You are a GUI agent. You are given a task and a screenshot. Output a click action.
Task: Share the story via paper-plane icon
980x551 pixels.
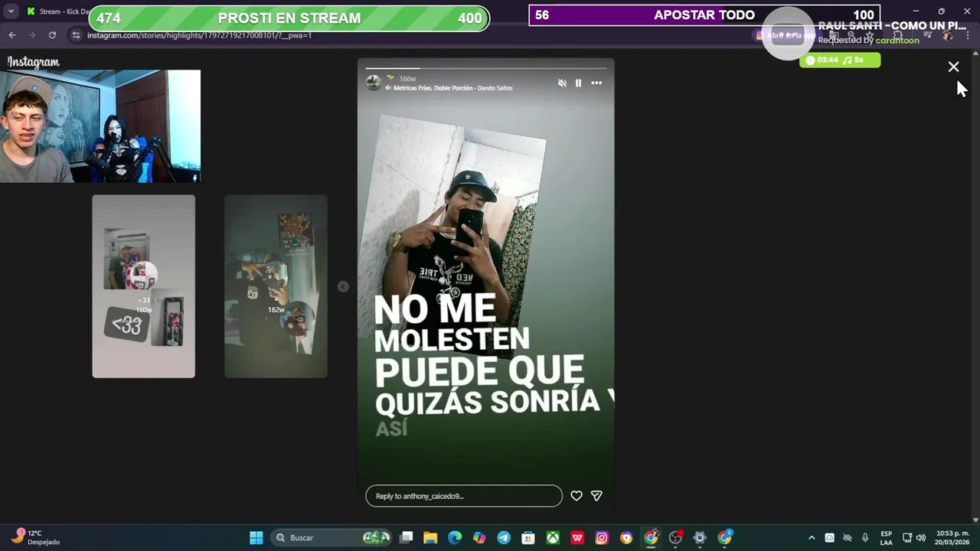pos(596,496)
